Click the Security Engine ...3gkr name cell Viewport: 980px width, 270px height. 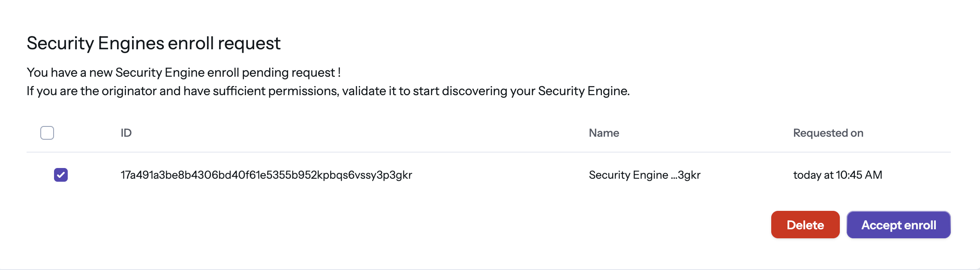tap(644, 175)
